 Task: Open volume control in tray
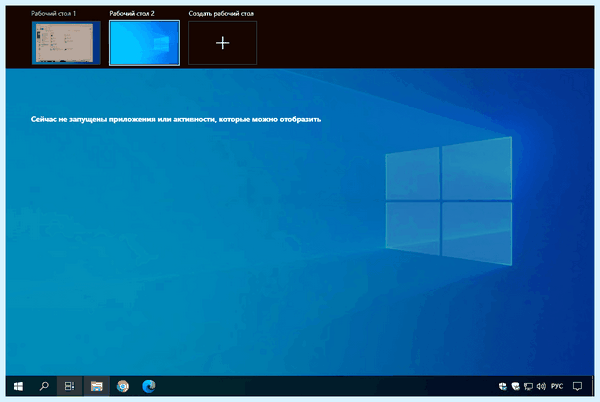pos(541,386)
